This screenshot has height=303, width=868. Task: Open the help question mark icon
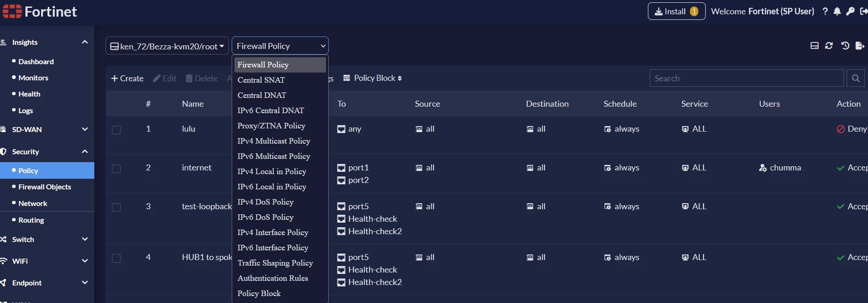coord(825,12)
